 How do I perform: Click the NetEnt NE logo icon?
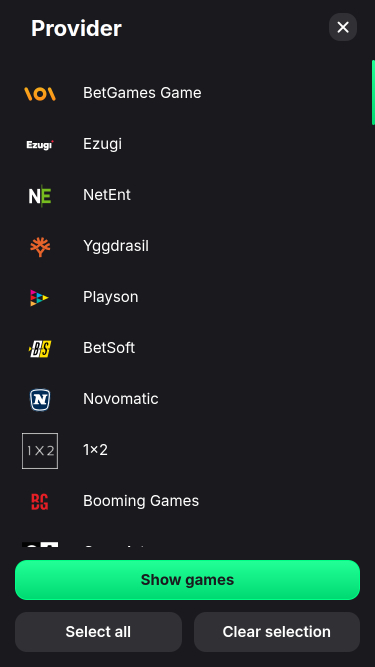click(40, 196)
